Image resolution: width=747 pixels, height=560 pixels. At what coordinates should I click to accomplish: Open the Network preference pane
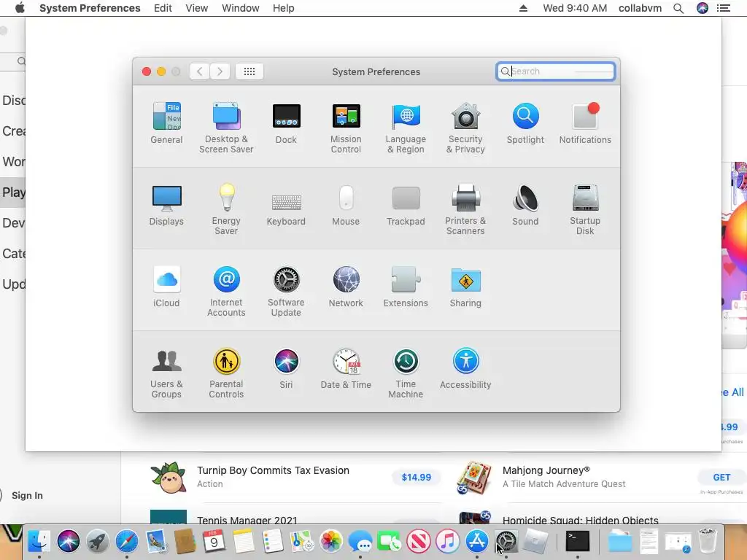click(x=346, y=286)
